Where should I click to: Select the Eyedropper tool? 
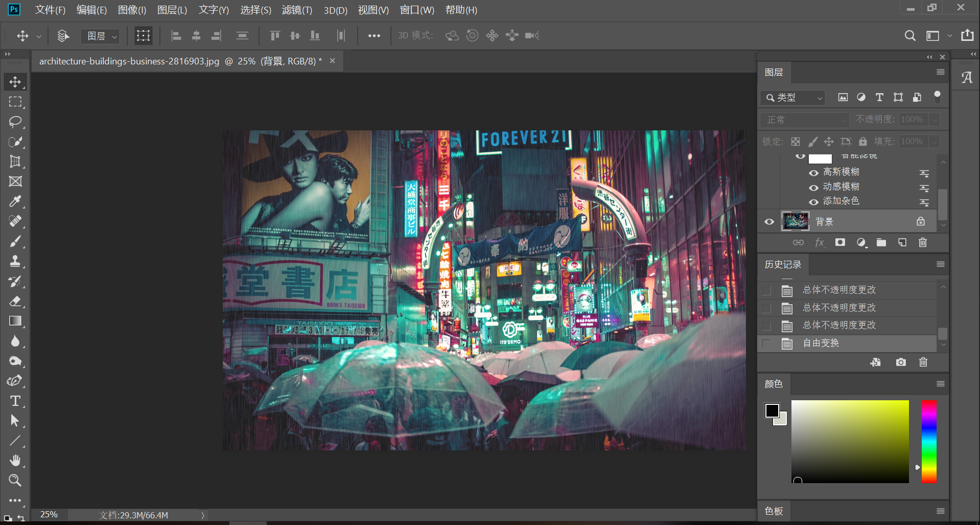click(x=15, y=201)
